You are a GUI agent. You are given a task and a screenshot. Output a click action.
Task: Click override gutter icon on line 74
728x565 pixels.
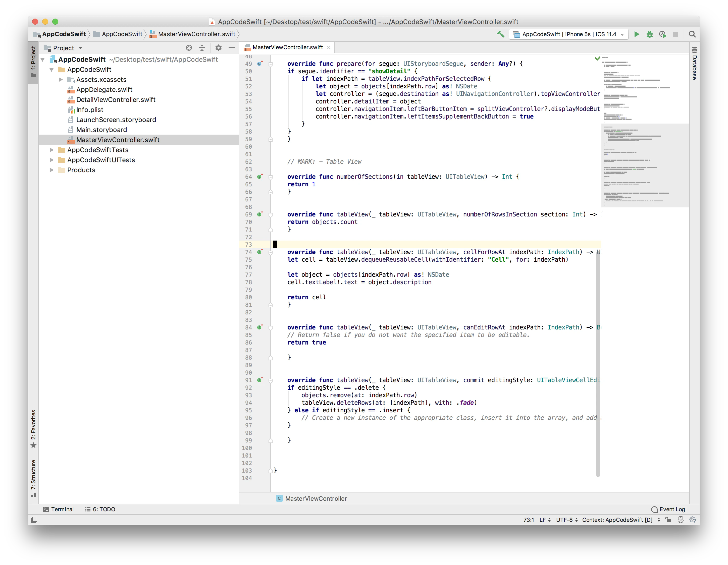coord(260,252)
